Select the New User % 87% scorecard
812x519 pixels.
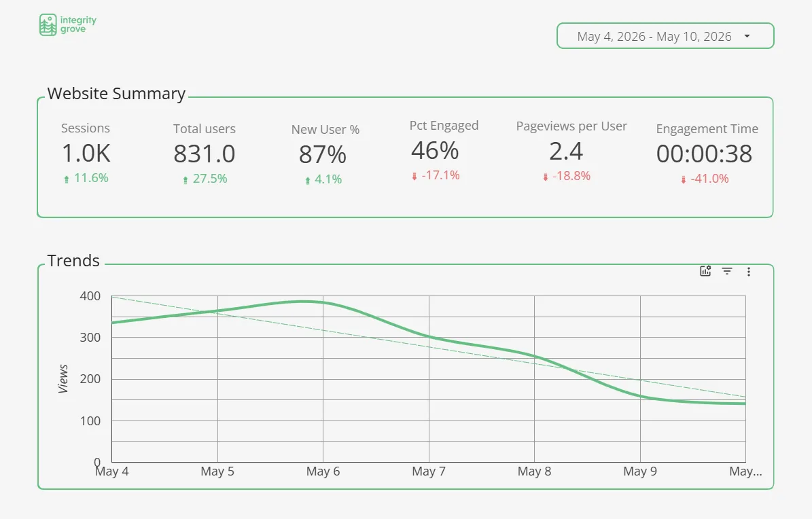coord(325,154)
